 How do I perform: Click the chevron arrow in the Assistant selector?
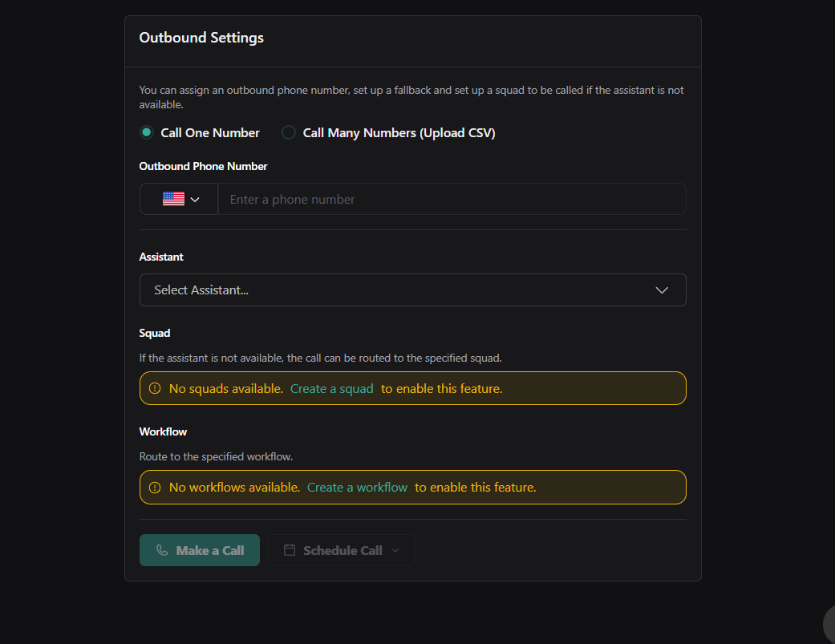pyautogui.click(x=662, y=290)
